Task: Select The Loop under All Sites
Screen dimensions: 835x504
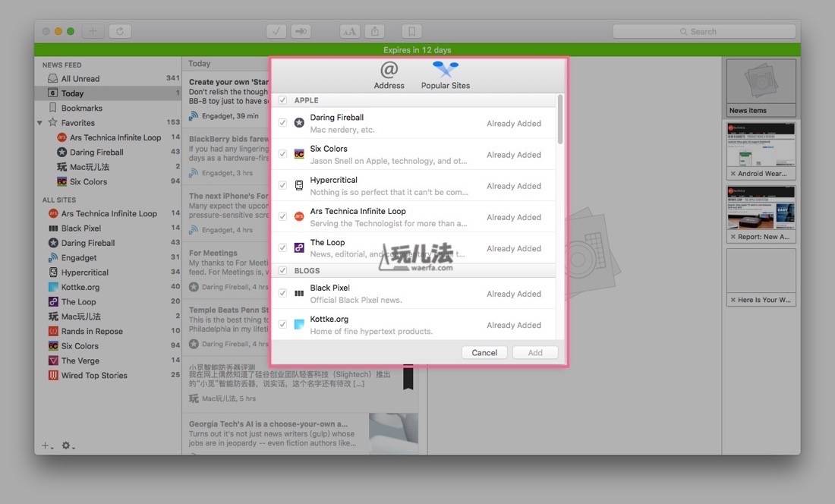Action: (x=108, y=302)
